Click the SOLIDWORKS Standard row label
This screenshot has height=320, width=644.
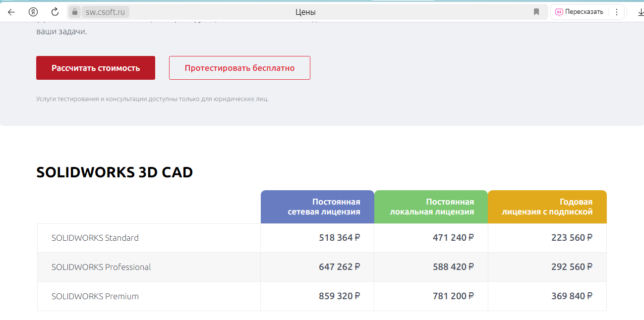coord(95,238)
